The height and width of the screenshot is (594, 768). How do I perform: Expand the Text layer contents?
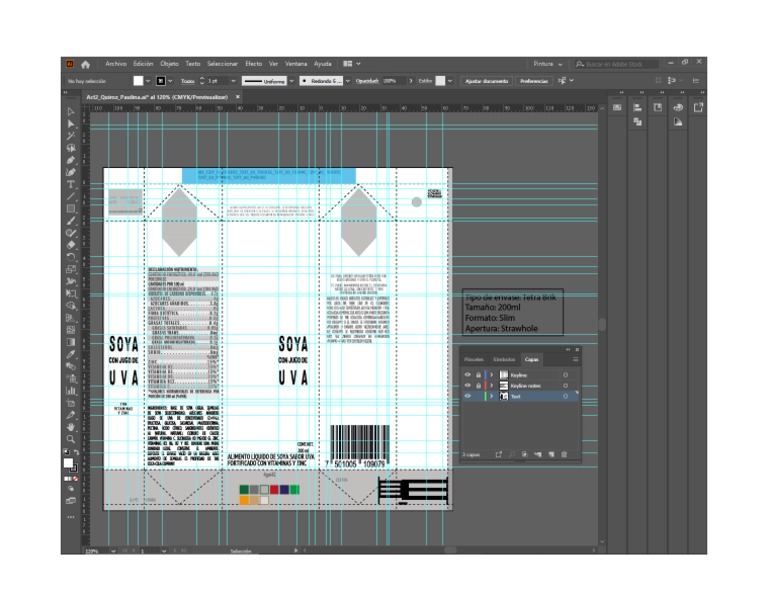coord(491,396)
